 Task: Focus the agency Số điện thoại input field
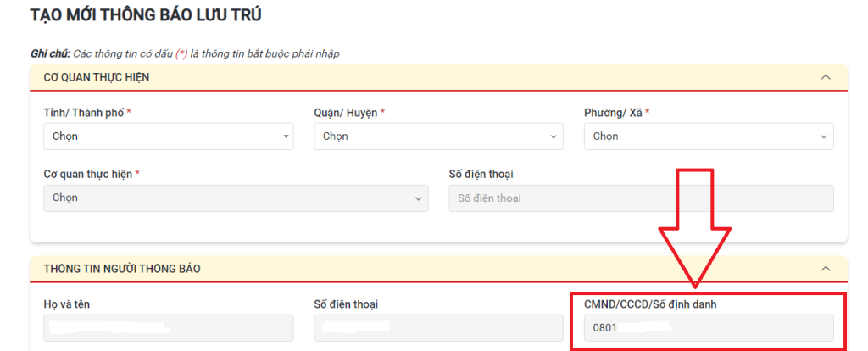click(x=641, y=198)
